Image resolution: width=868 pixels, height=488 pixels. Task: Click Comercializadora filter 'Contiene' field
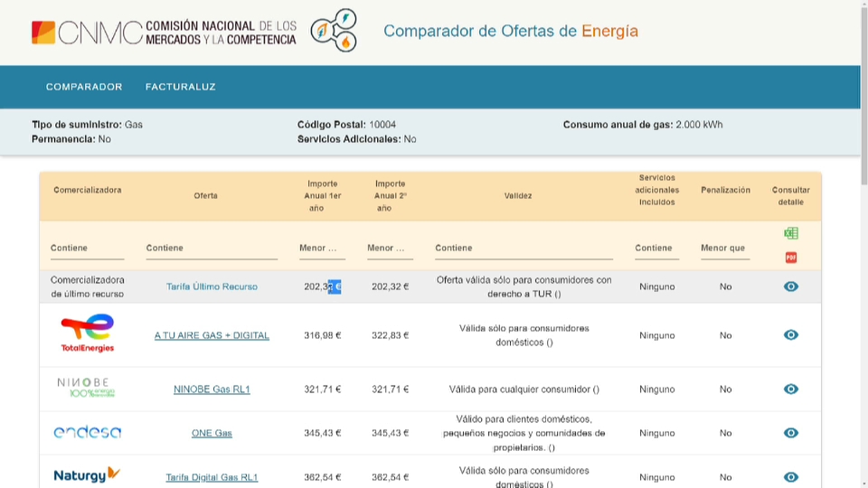coord(88,249)
